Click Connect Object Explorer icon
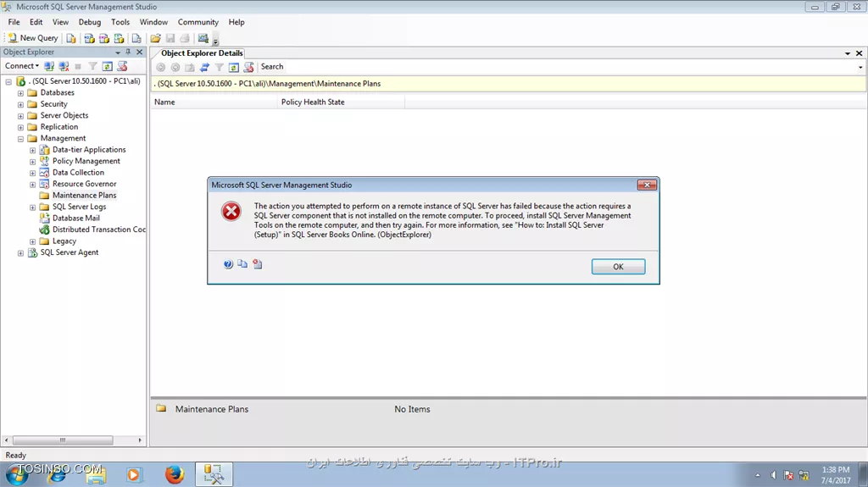This screenshot has height=487, width=868. pos(49,66)
